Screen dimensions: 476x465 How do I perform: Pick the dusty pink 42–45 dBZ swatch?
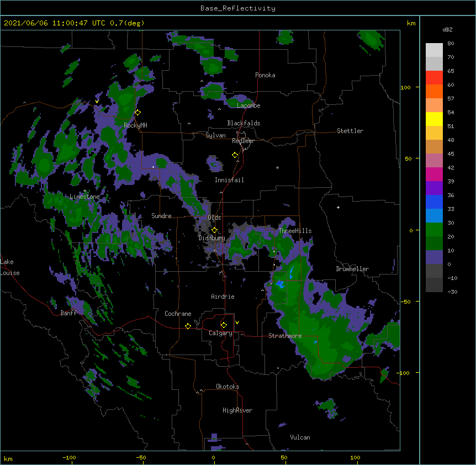coord(434,161)
